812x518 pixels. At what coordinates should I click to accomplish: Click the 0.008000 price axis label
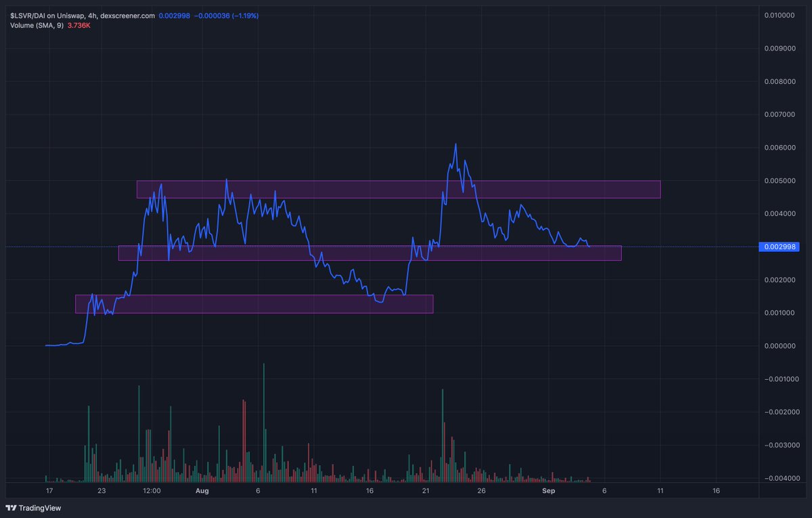pyautogui.click(x=778, y=81)
